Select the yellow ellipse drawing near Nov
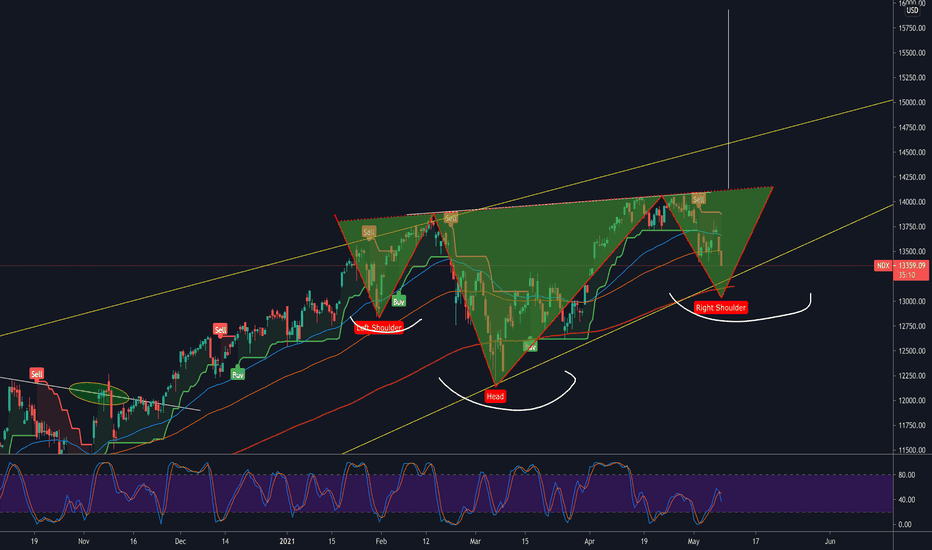The height and width of the screenshot is (550, 932). click(x=99, y=393)
